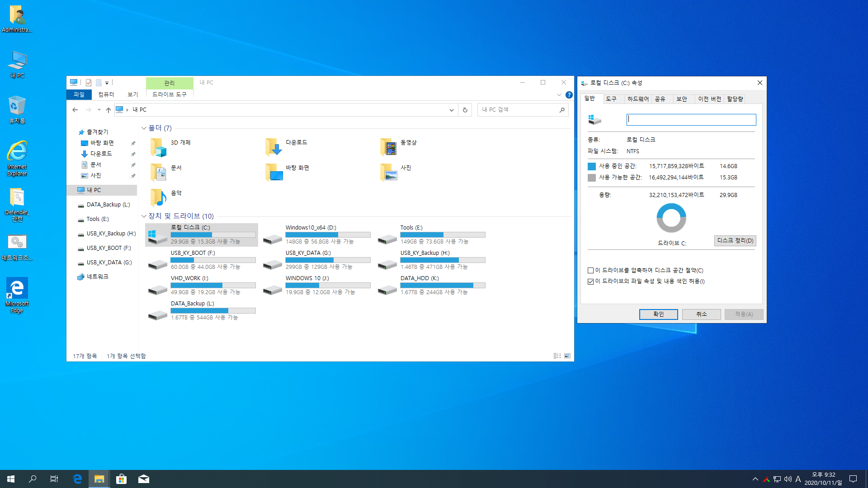Collapse the 장치 및 드라이브 (10) group
Viewport: 868px width, 488px height.
[x=144, y=216]
